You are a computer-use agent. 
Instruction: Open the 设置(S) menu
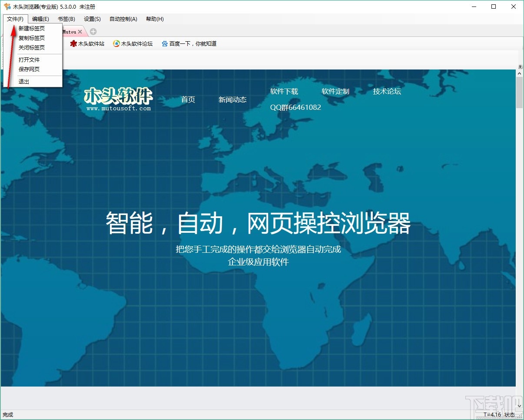tap(92, 19)
